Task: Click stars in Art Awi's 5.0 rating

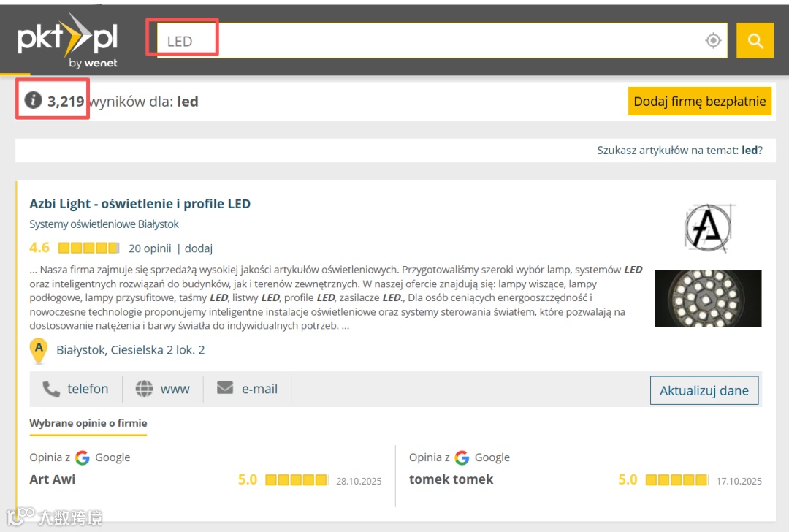Action: (x=297, y=479)
